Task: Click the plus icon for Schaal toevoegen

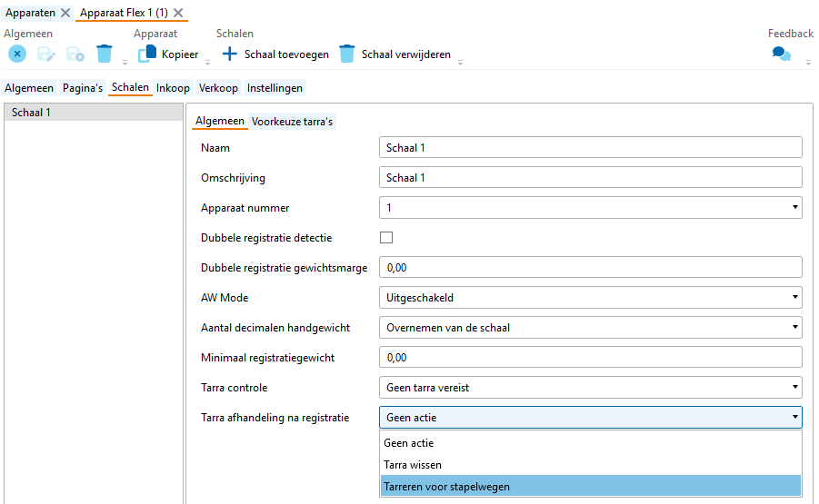Action: point(229,54)
